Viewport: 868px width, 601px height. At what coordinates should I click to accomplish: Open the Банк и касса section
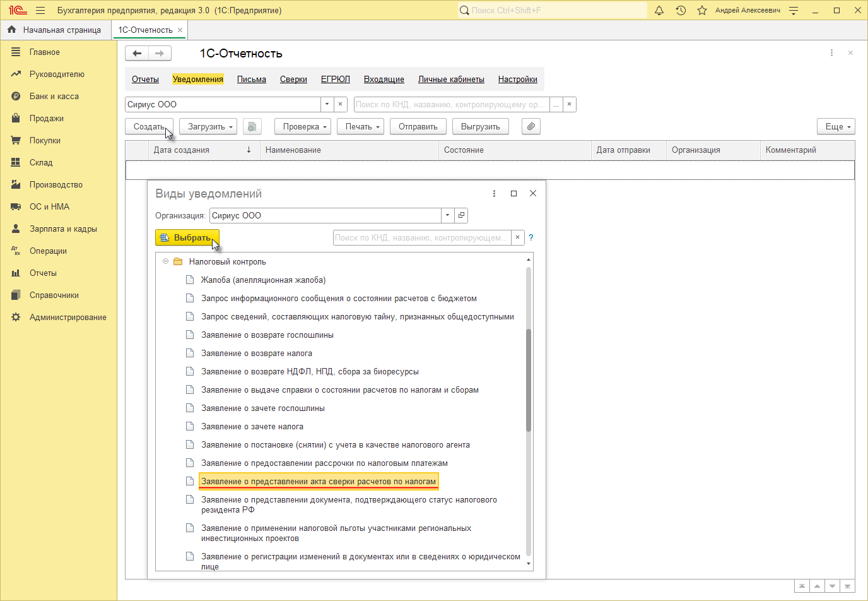[54, 97]
